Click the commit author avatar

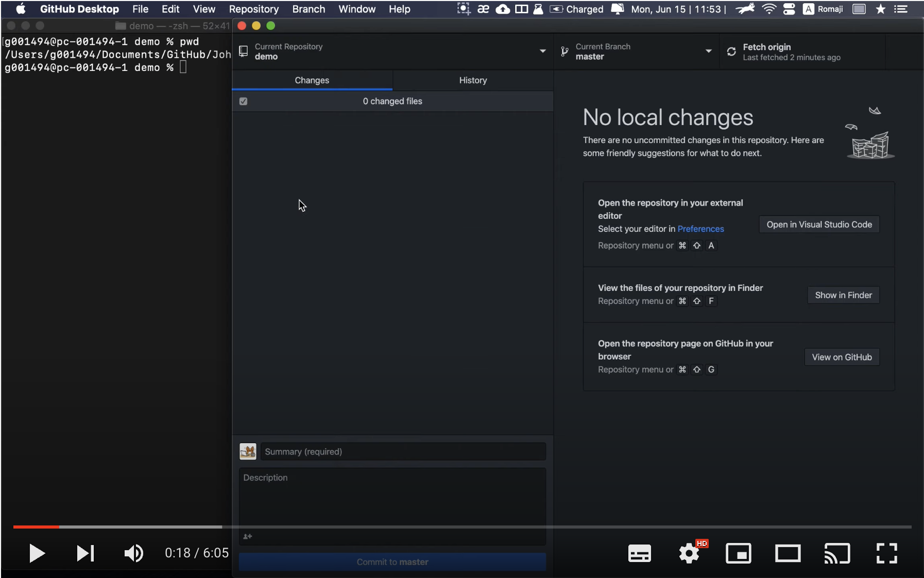[248, 452]
